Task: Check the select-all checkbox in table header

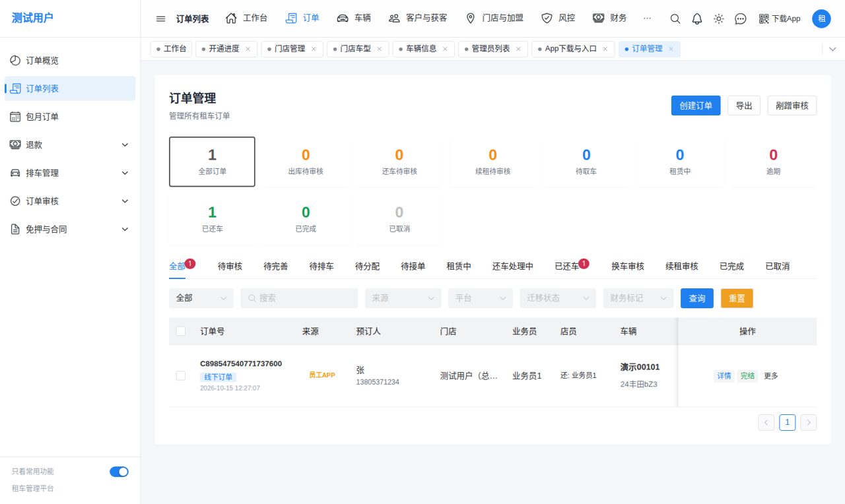Action: (x=181, y=331)
